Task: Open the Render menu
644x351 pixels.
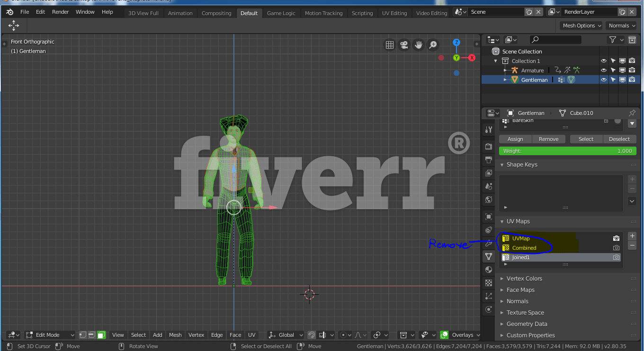Action: tap(61, 12)
